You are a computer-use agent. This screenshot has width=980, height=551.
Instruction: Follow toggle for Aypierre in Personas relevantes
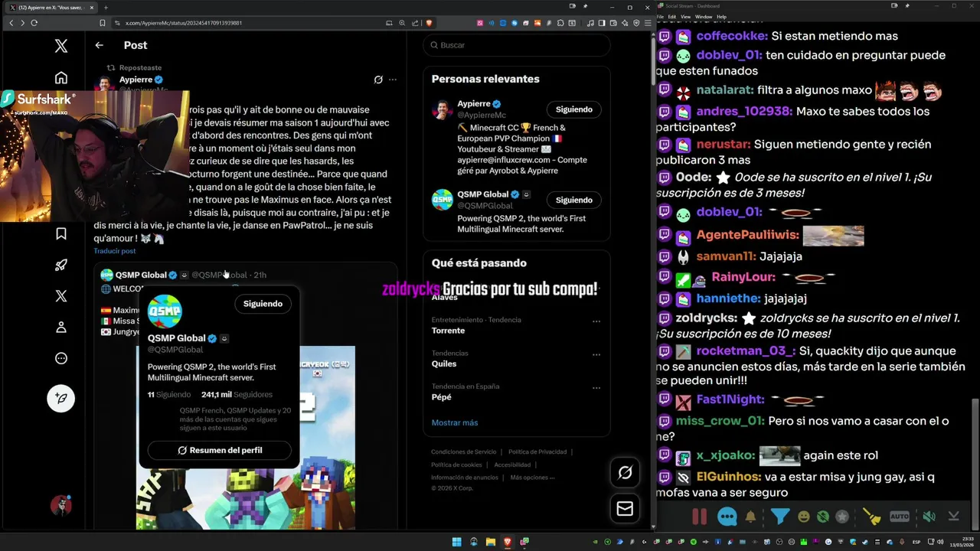point(573,109)
